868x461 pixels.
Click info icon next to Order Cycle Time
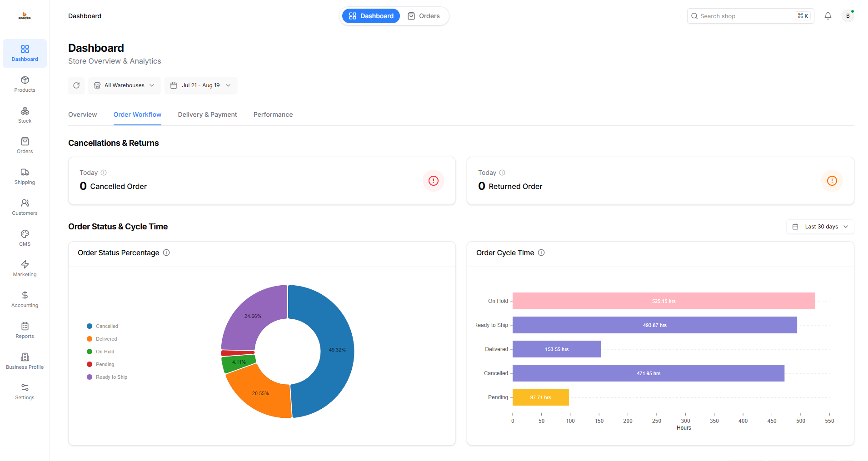coord(541,253)
